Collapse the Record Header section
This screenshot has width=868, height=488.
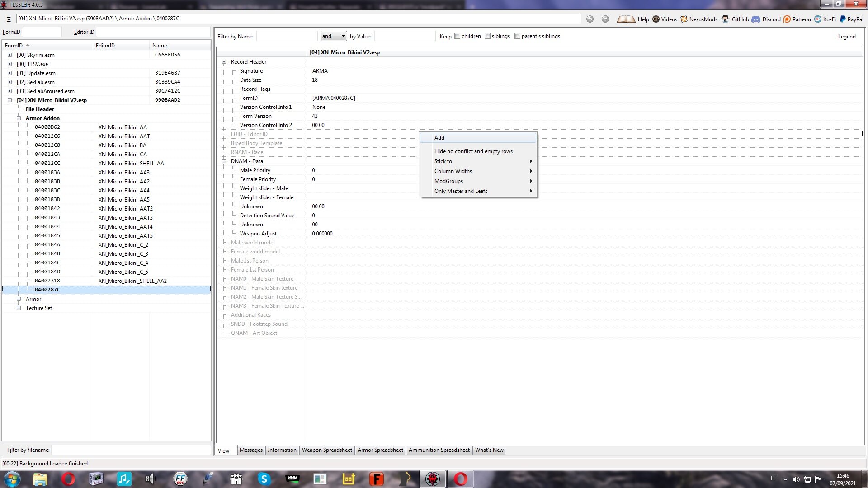click(x=224, y=62)
